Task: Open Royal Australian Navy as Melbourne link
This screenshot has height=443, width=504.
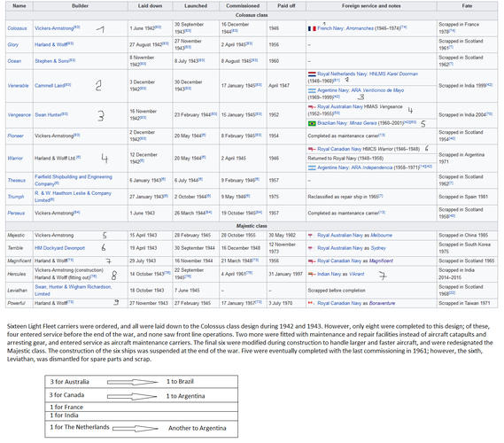Action: (x=354, y=236)
